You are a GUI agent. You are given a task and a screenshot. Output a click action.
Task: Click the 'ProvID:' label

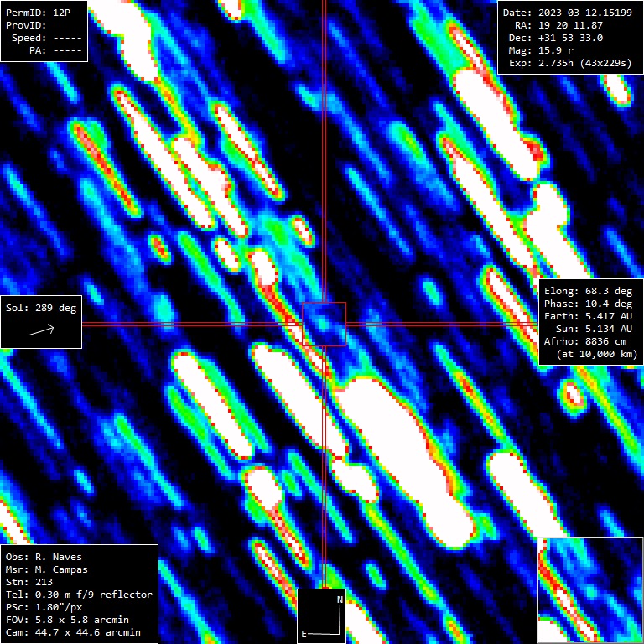26,25
